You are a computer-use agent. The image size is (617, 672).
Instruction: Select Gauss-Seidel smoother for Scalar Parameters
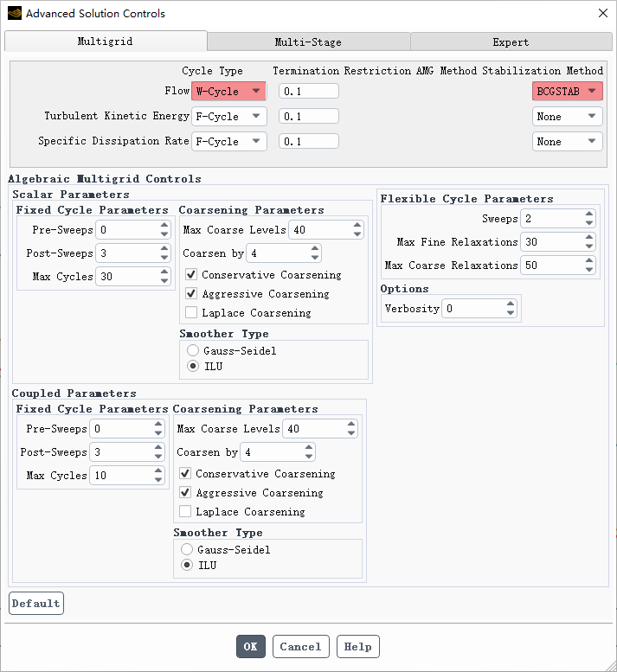point(193,351)
